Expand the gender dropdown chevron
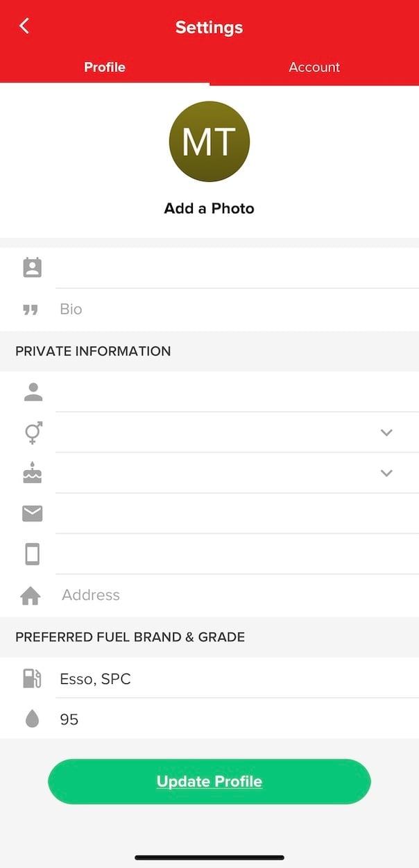 pyautogui.click(x=386, y=433)
